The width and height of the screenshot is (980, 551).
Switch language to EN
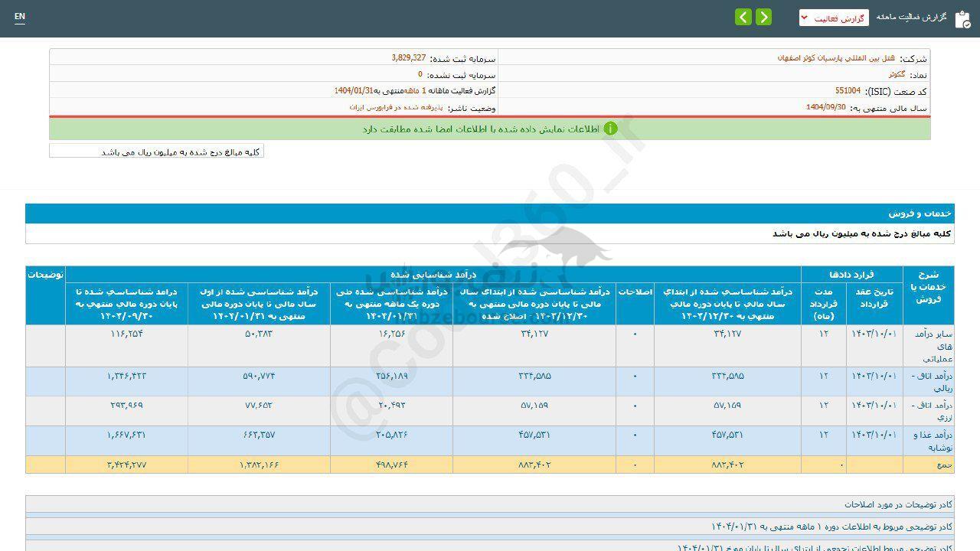tap(20, 17)
